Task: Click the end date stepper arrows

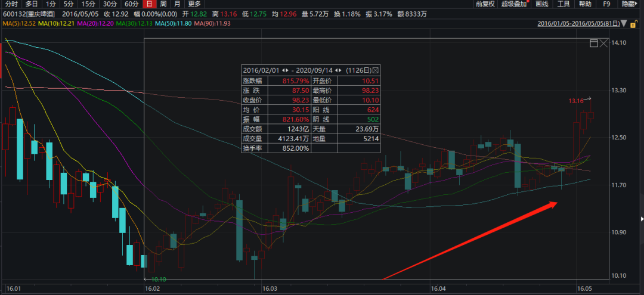Action: coord(339,70)
